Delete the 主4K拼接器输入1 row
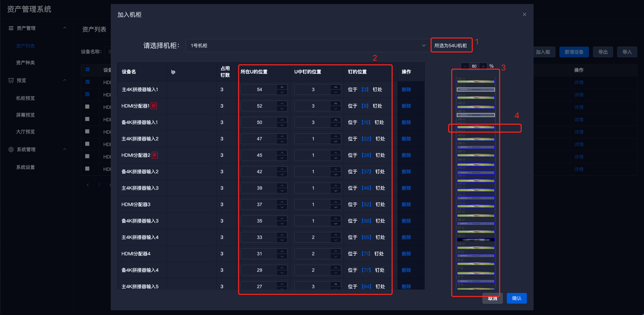 coord(406,89)
